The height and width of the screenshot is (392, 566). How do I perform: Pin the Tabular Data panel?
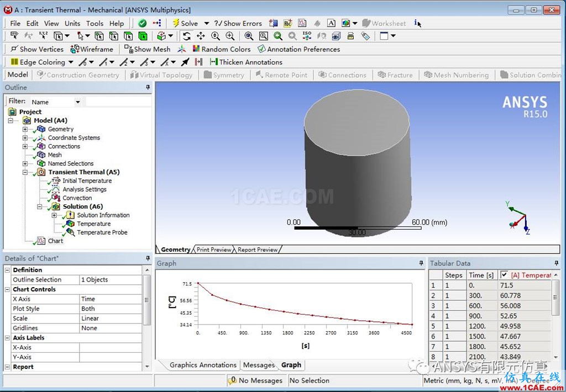click(x=556, y=263)
